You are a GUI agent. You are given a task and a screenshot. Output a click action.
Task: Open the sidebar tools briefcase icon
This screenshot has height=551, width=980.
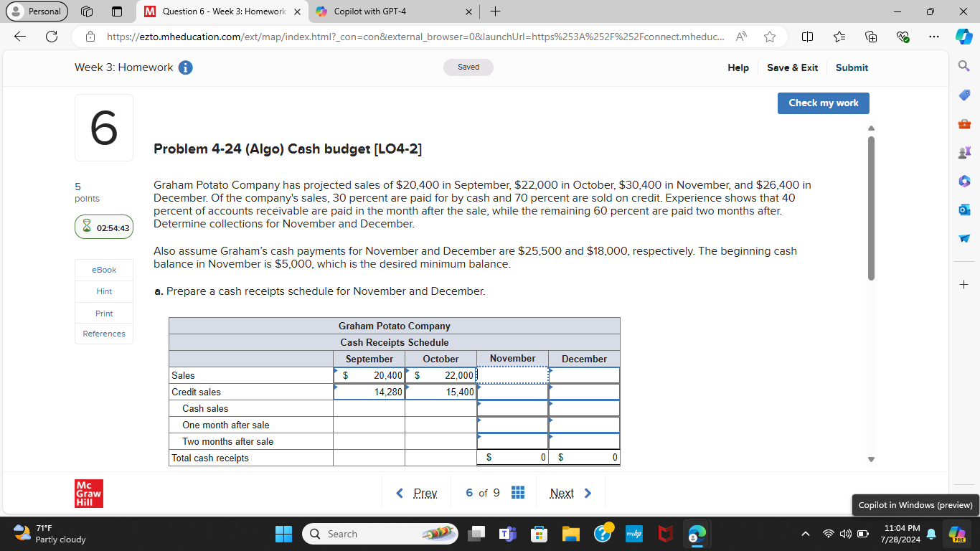click(x=963, y=124)
